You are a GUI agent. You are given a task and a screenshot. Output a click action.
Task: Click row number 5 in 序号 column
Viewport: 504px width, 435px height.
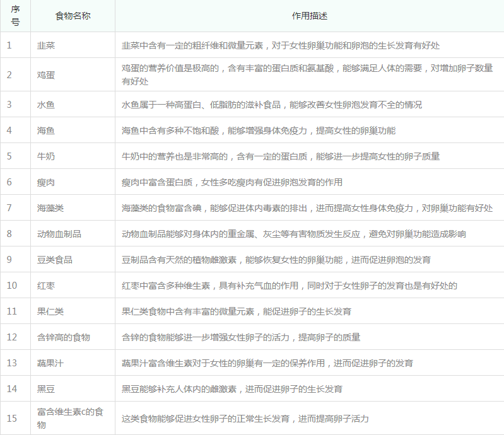tap(9, 156)
